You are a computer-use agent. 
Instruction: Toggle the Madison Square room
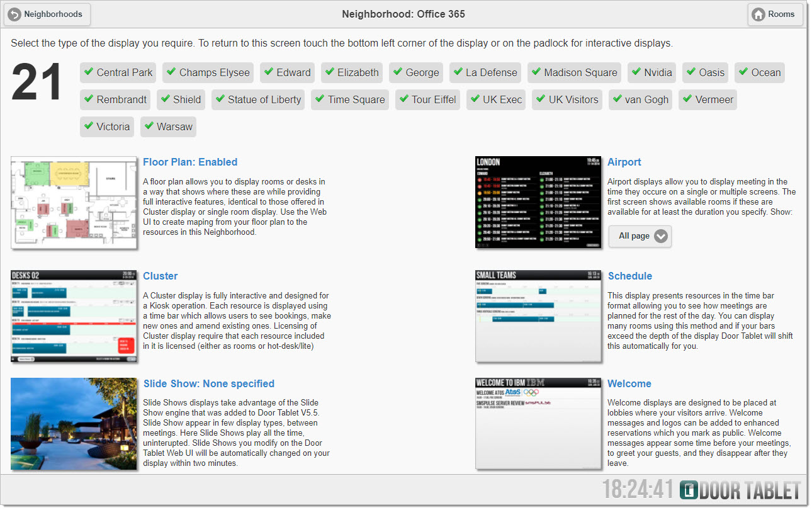tap(574, 72)
